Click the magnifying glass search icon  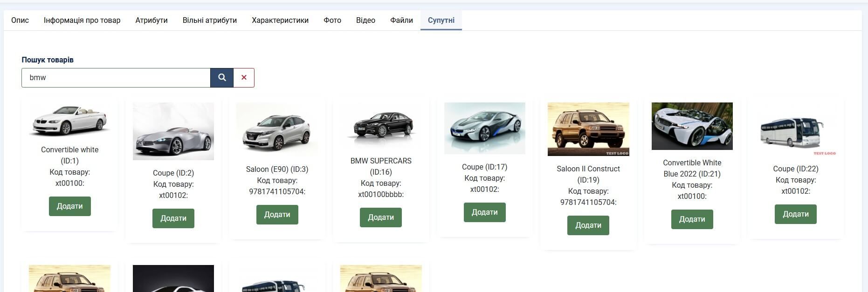222,78
